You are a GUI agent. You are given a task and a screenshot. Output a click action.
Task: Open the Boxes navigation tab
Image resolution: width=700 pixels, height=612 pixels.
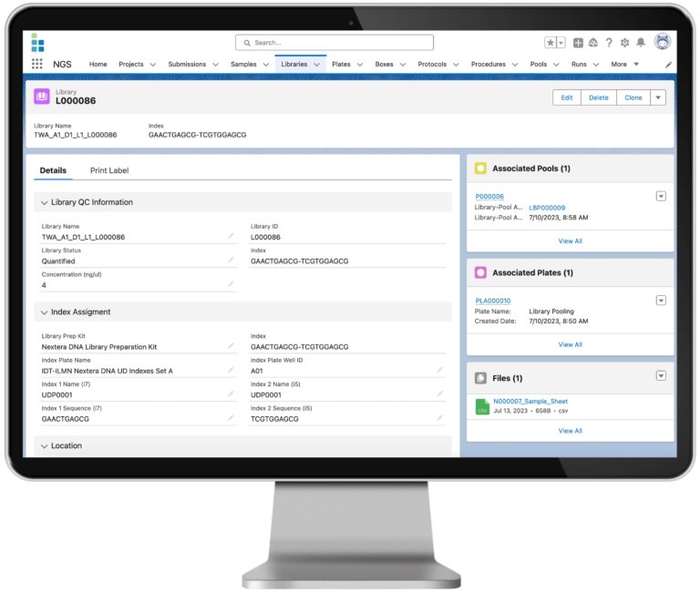[384, 65]
